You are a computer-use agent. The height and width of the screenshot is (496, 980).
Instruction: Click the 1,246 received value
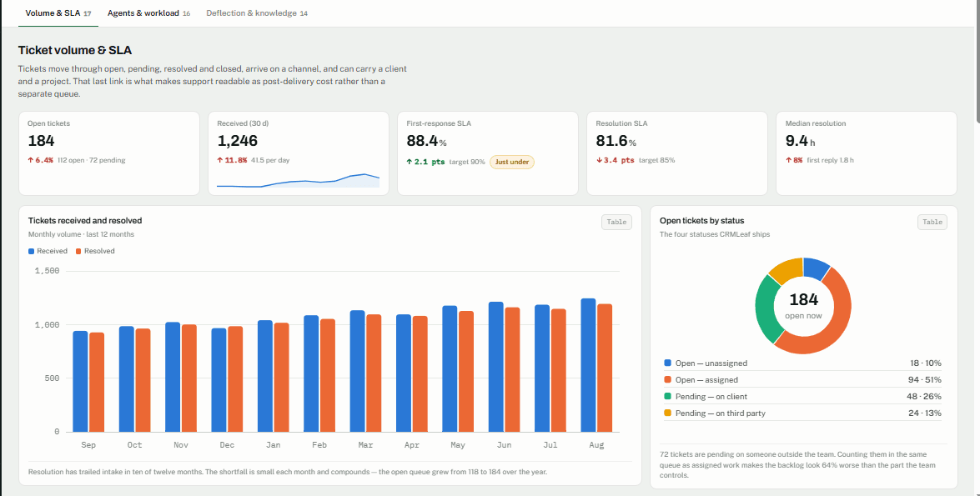(237, 141)
